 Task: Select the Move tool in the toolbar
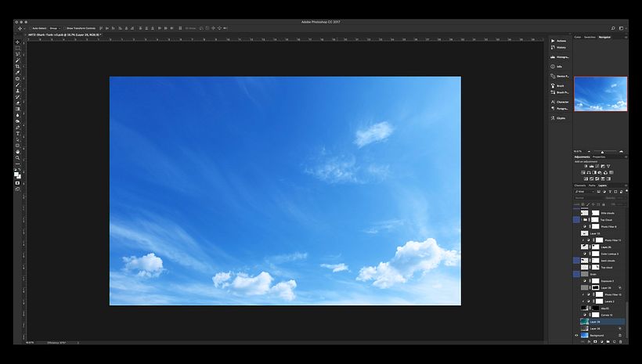coord(18,41)
